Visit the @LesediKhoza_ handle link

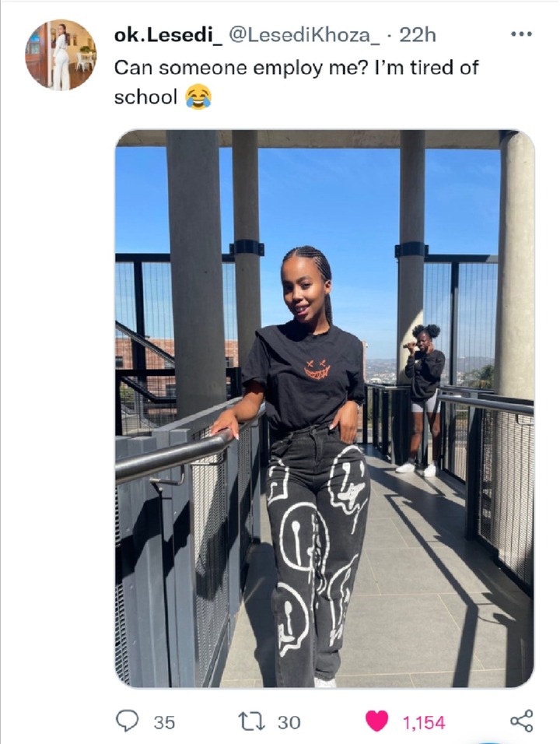point(304,35)
